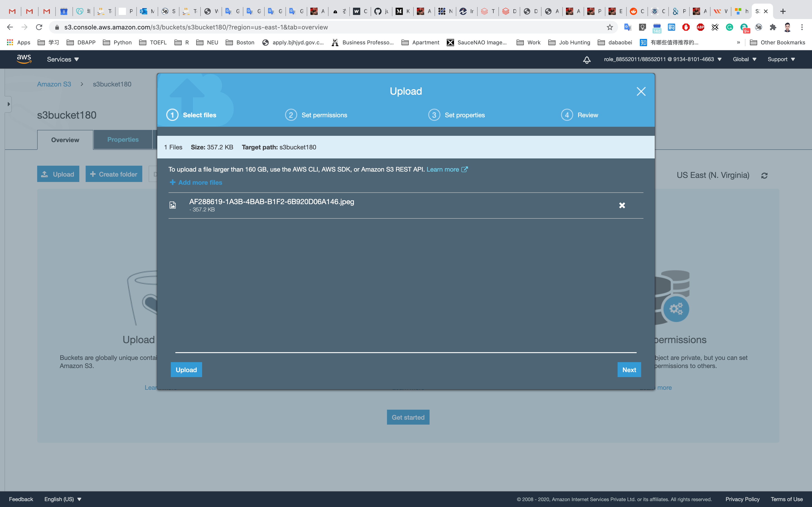The image size is (812, 507).
Task: Close the Upload dialog with X
Action: (x=641, y=91)
